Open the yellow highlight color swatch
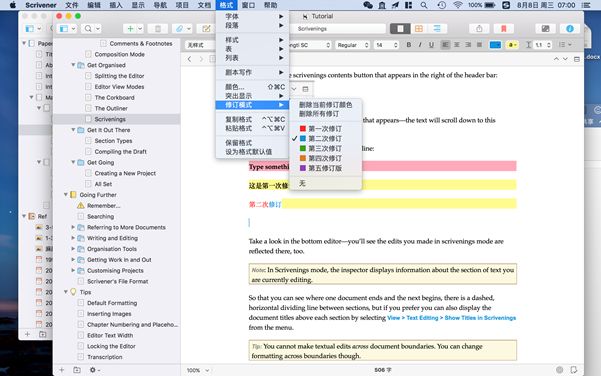The width and height of the screenshot is (601, 376). 512,45
